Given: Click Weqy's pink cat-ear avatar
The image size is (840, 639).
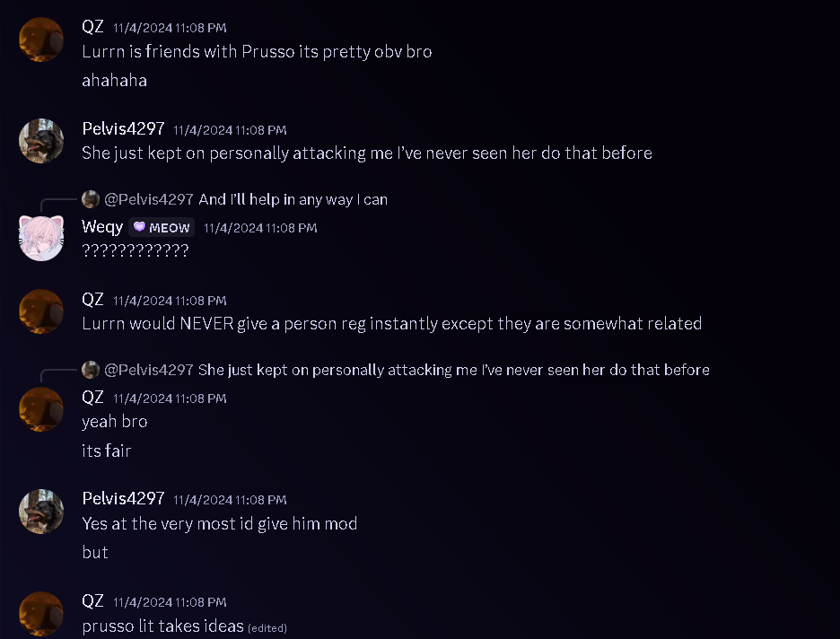Looking at the screenshot, I should [x=41, y=238].
